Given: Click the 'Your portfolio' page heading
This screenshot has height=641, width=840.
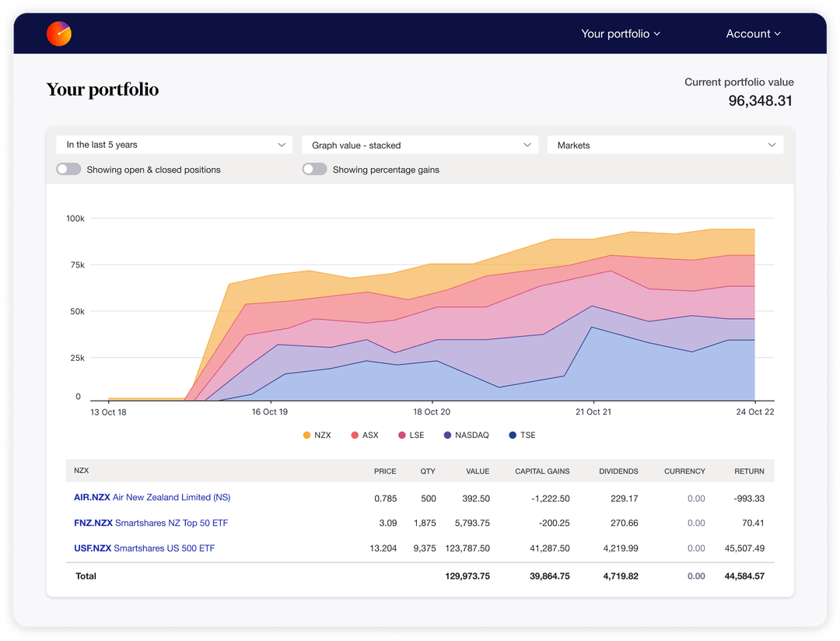Looking at the screenshot, I should pyautogui.click(x=103, y=89).
